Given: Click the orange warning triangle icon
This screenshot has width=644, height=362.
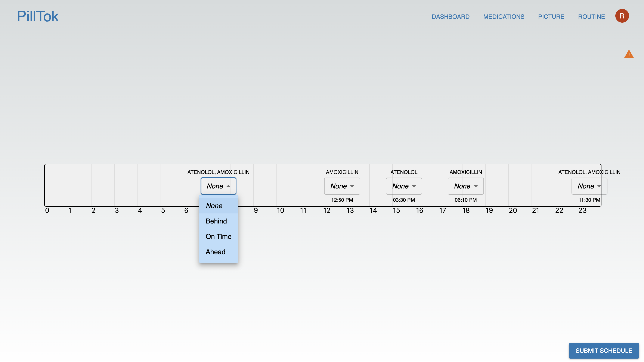Looking at the screenshot, I should tap(629, 54).
